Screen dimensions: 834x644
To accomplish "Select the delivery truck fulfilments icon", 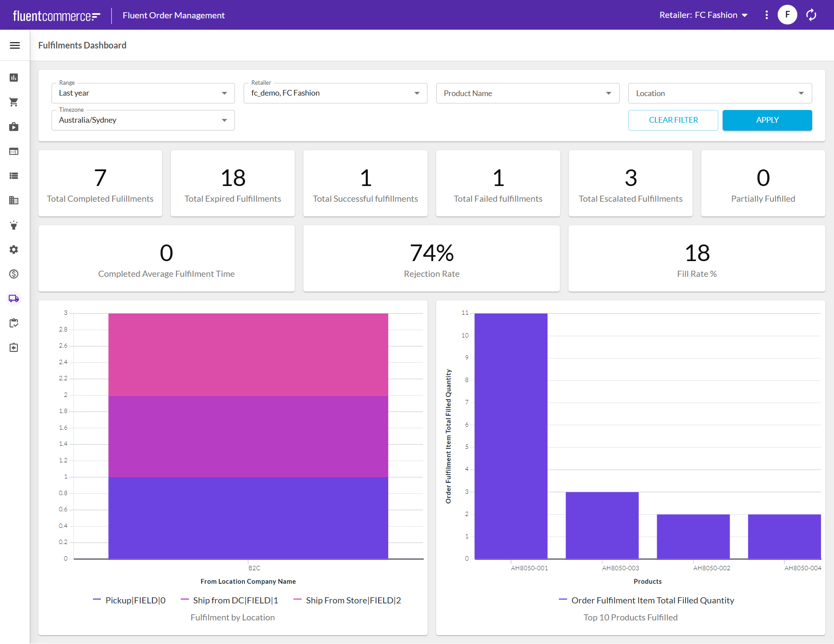I will click(14, 299).
